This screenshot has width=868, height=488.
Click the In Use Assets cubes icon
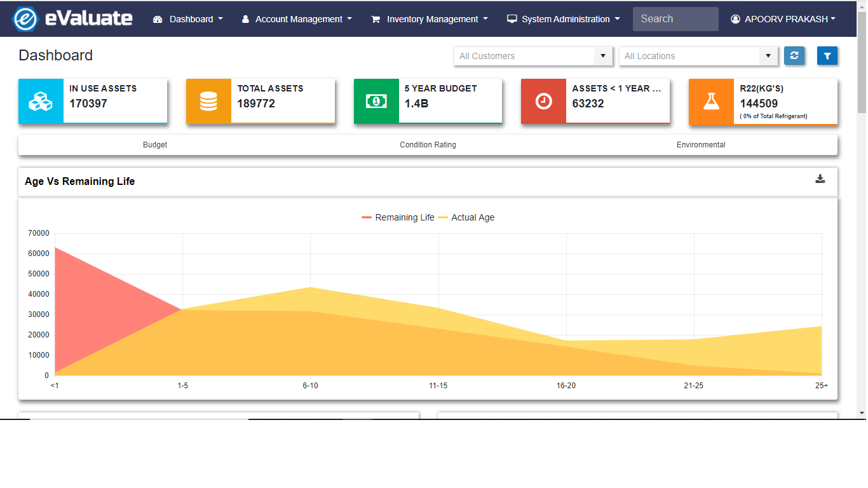[41, 101]
